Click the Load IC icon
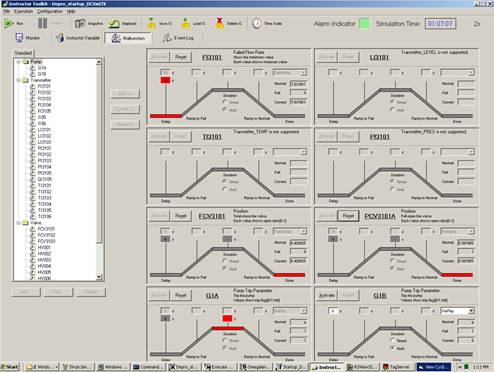 [x=185, y=23]
